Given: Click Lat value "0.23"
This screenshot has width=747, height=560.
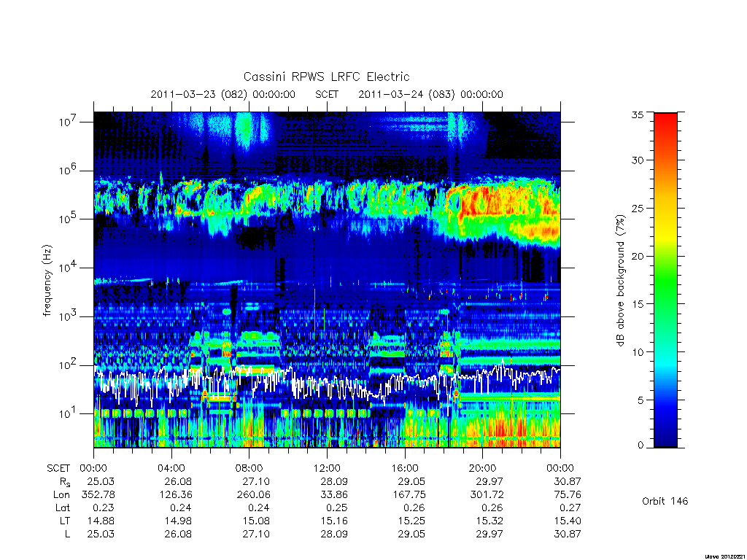Looking at the screenshot, I should click(104, 508).
